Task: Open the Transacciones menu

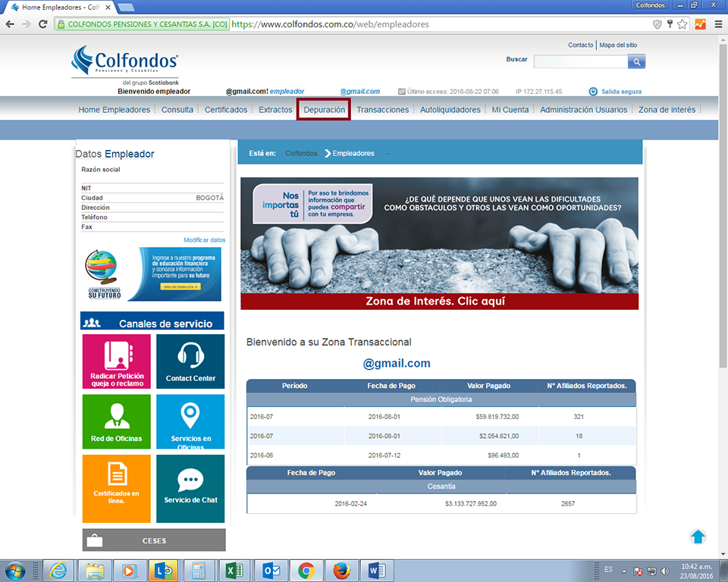Action: pos(382,110)
